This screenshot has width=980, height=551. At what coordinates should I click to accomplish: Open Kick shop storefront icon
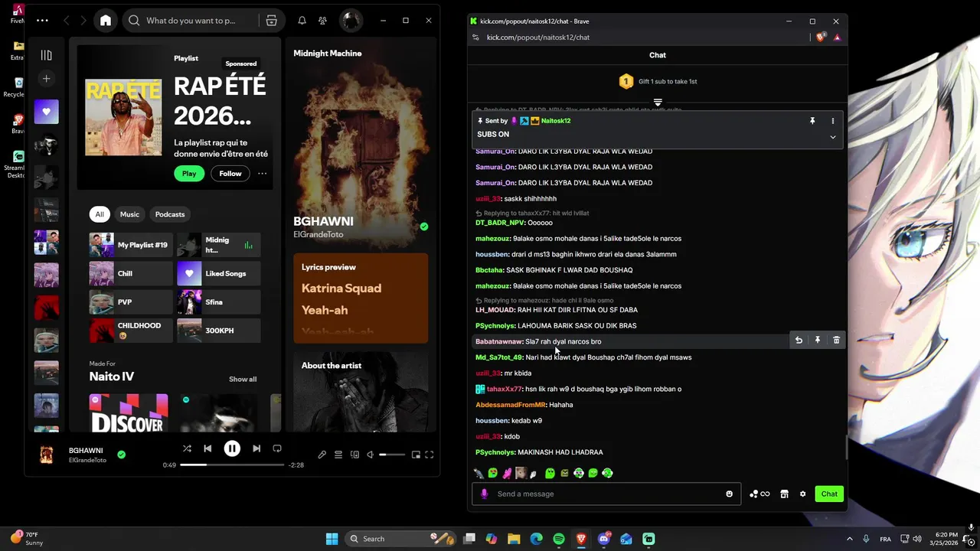tap(784, 494)
